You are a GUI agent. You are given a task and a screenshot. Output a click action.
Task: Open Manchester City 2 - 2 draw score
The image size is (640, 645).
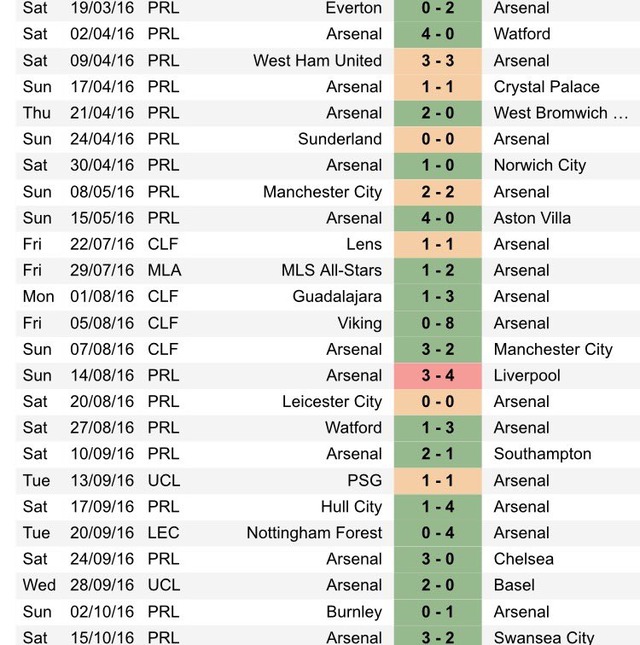(x=438, y=192)
